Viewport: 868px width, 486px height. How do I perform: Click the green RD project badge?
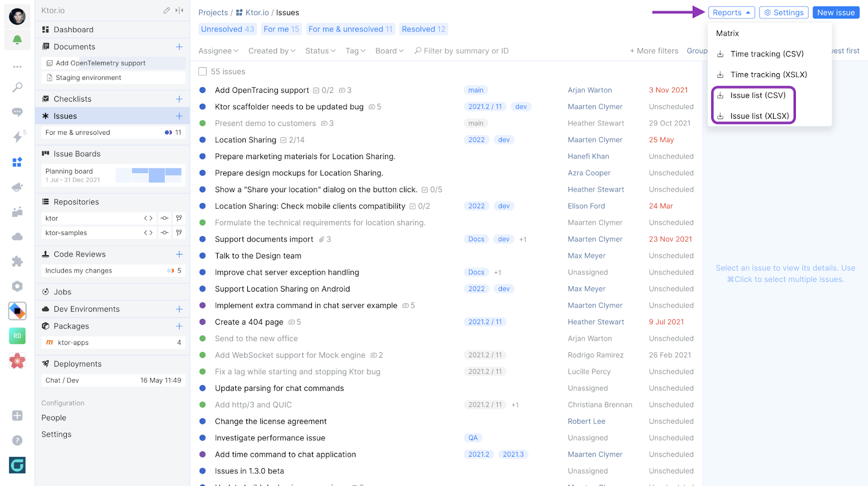pos(17,336)
